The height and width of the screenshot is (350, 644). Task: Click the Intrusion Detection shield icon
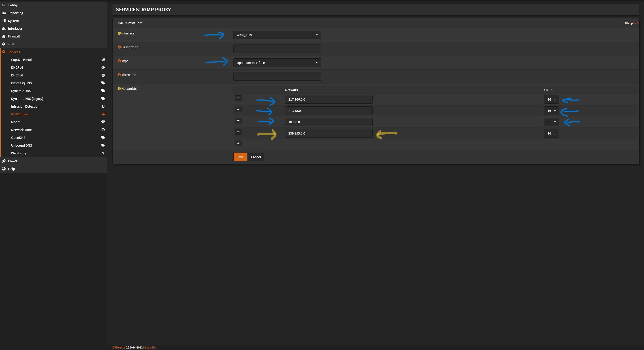[103, 106]
